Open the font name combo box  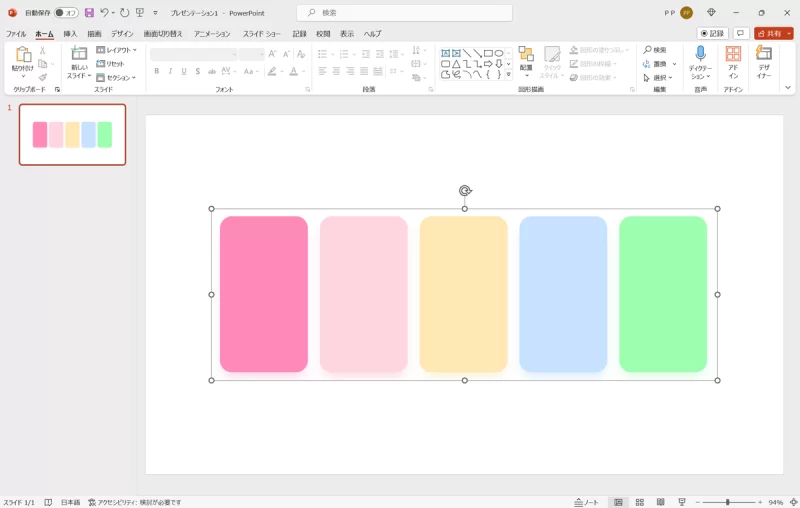tap(194, 54)
